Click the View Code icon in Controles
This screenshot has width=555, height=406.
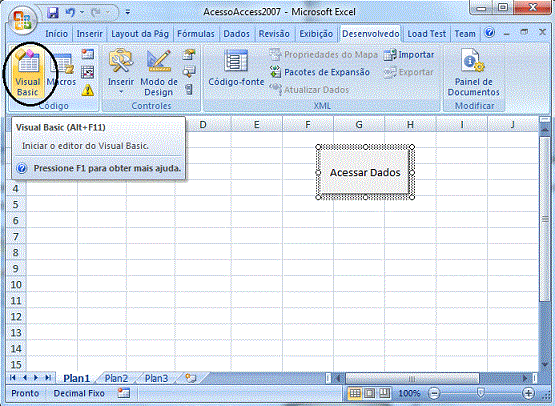(x=189, y=72)
